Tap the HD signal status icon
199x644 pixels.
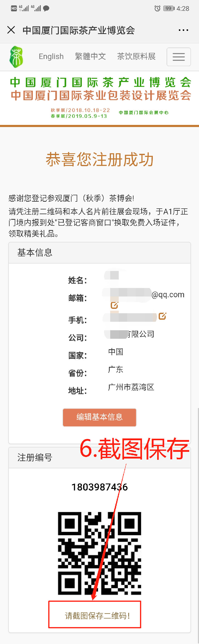tap(14, 9)
